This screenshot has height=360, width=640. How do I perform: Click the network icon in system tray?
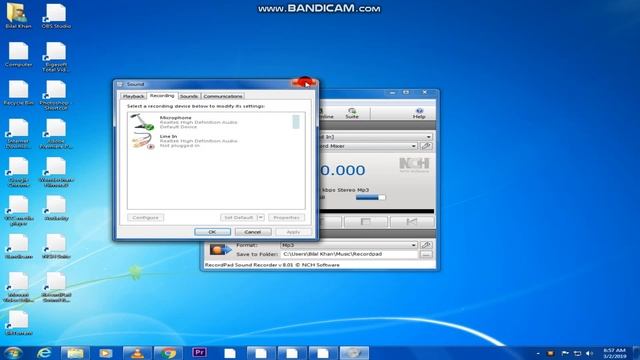tap(577, 353)
